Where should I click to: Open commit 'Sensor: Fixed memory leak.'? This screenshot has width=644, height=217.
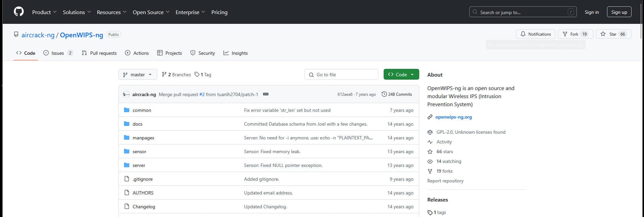[x=272, y=151]
